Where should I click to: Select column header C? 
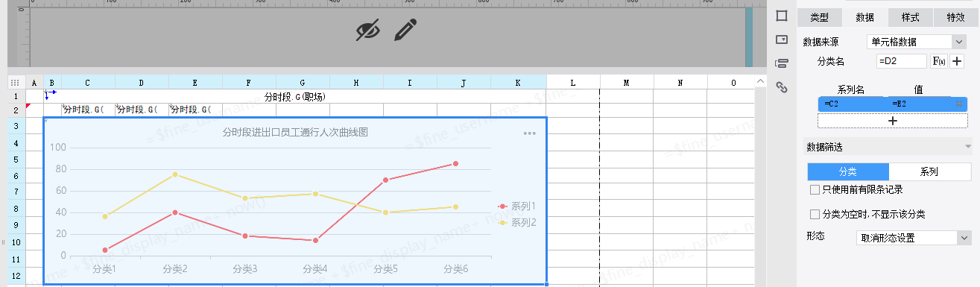(x=88, y=82)
